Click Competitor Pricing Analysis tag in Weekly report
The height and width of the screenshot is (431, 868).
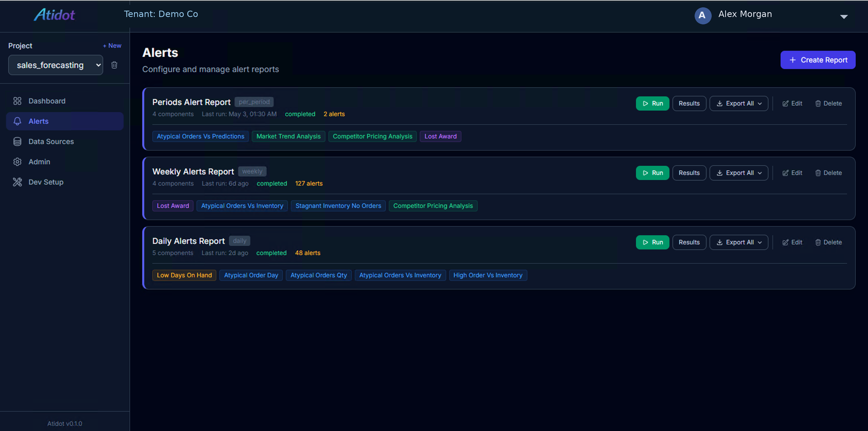[433, 206]
